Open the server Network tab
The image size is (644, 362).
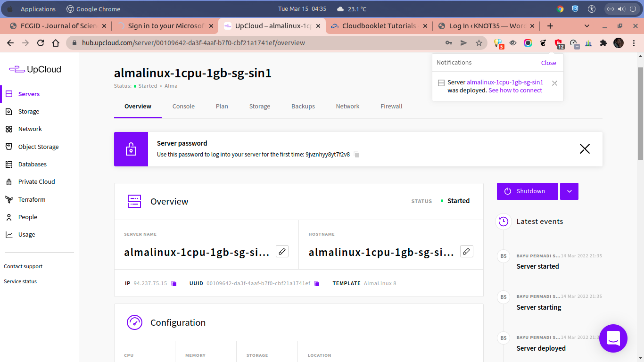(x=348, y=107)
